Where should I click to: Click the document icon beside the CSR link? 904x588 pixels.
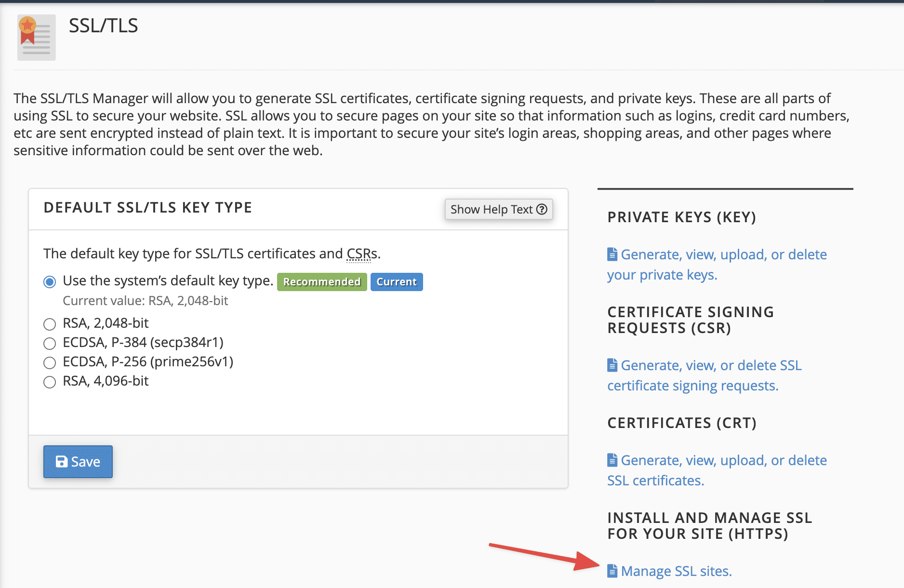(612, 364)
